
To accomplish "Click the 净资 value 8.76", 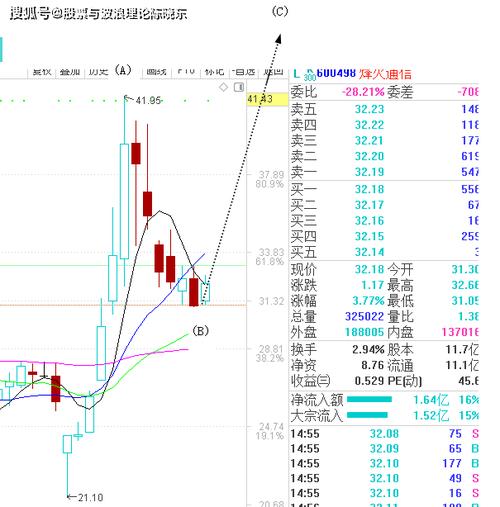I will [373, 365].
